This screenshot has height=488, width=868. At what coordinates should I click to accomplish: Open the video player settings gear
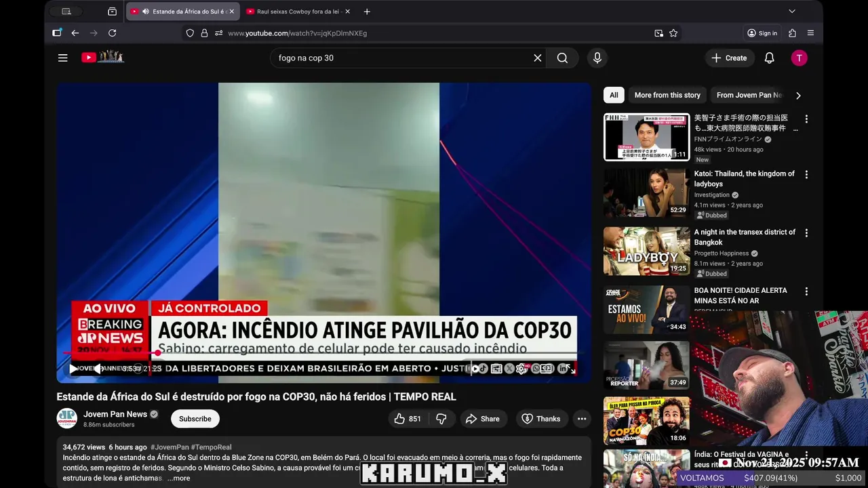[521, 369]
